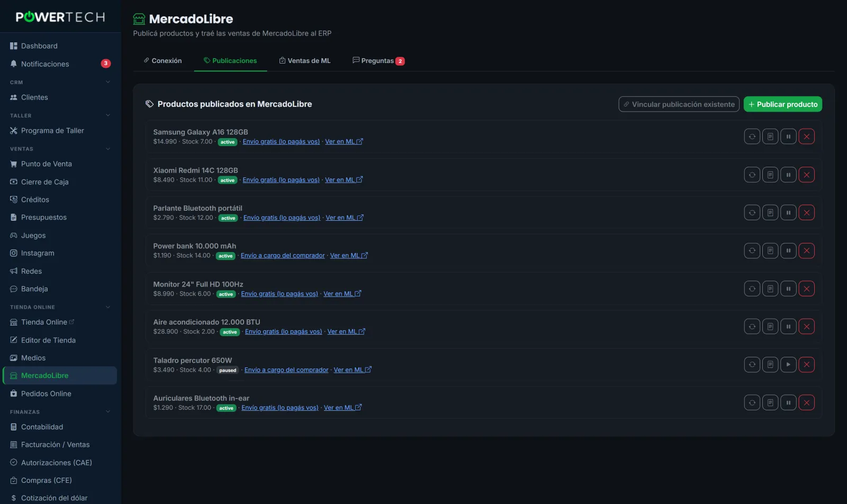Screen dimensions: 847x504
Task: Pause the Power bank 10.000 mAh listing
Action: [x=788, y=251]
